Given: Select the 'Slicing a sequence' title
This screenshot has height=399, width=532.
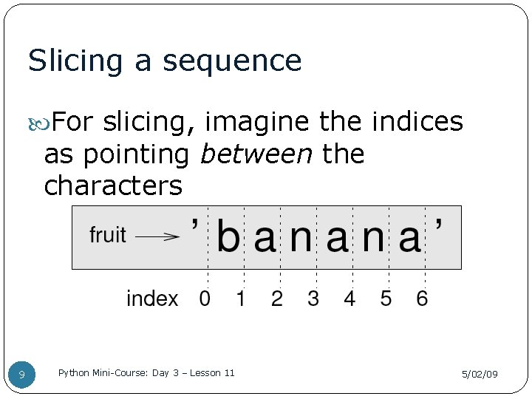Looking at the screenshot, I should (165, 61).
